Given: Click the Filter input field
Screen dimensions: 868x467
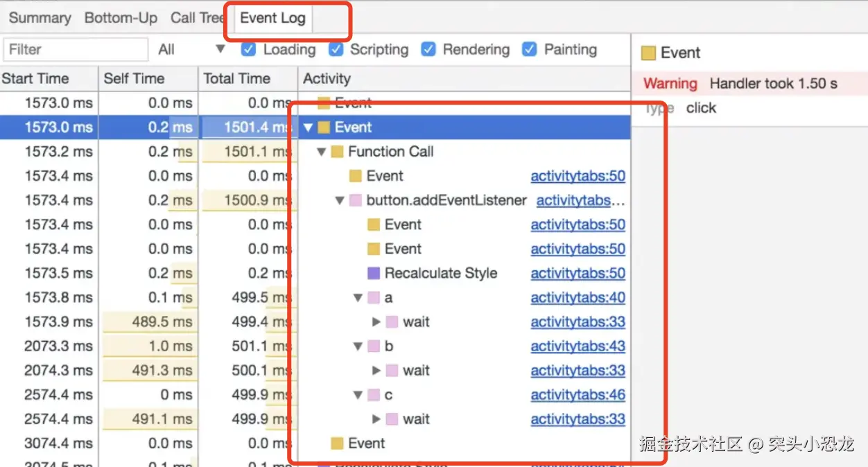Looking at the screenshot, I should click(x=76, y=49).
